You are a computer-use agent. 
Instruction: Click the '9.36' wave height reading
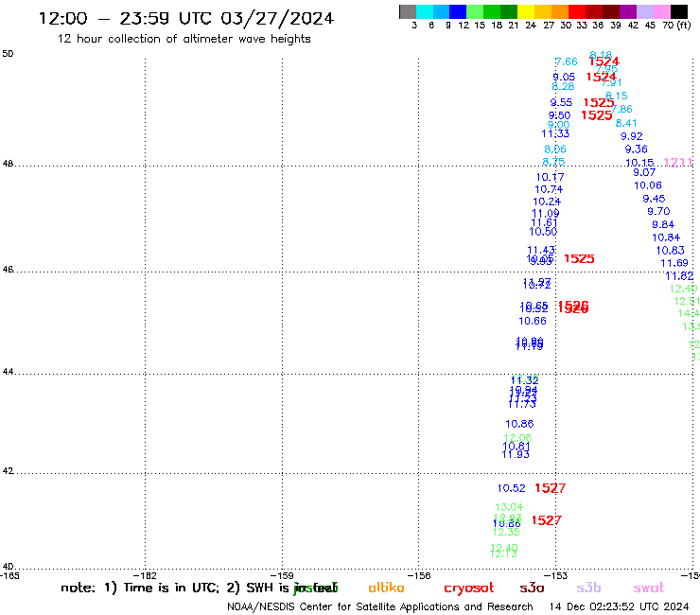[x=636, y=149]
